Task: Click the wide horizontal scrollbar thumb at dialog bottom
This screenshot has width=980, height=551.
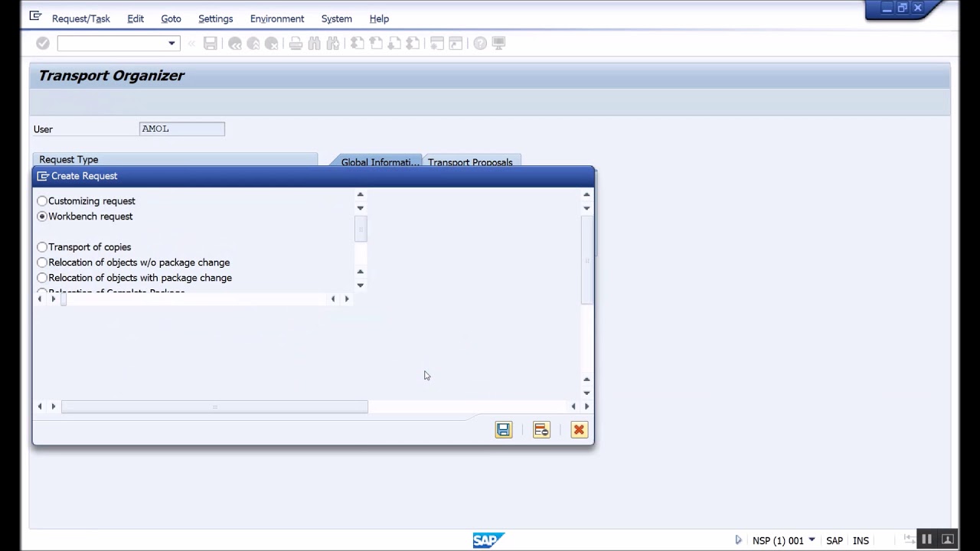Action: [214, 407]
